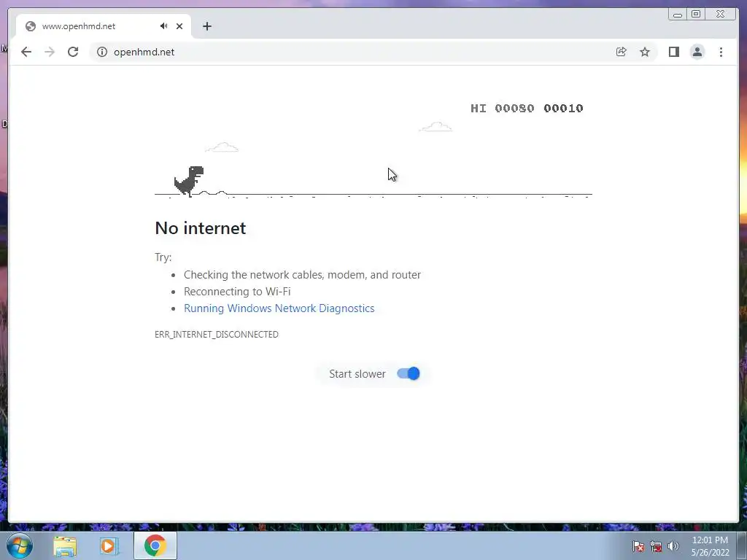
Task: Close the Chrome window
Action: click(x=721, y=15)
